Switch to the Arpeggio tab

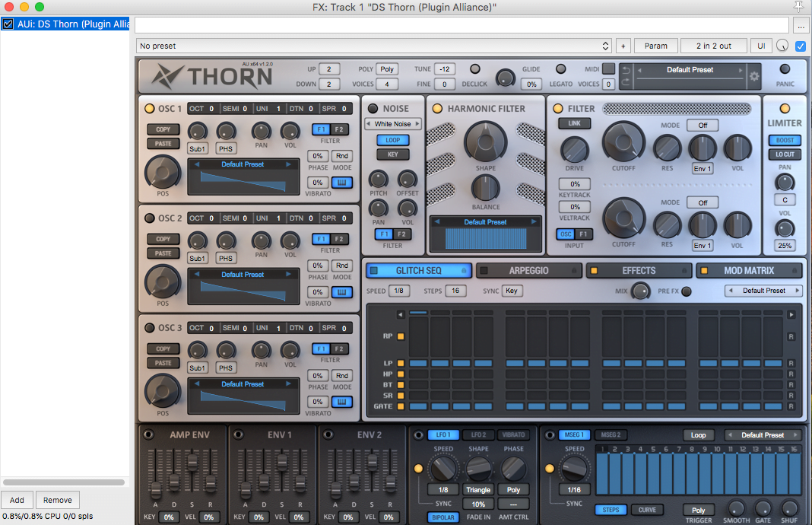pos(528,270)
